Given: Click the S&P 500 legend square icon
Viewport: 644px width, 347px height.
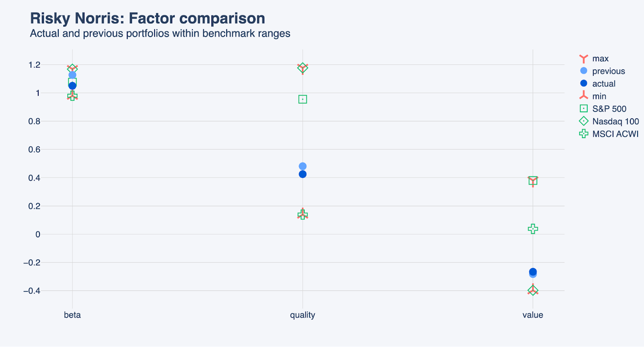Looking at the screenshot, I should click(x=584, y=109).
